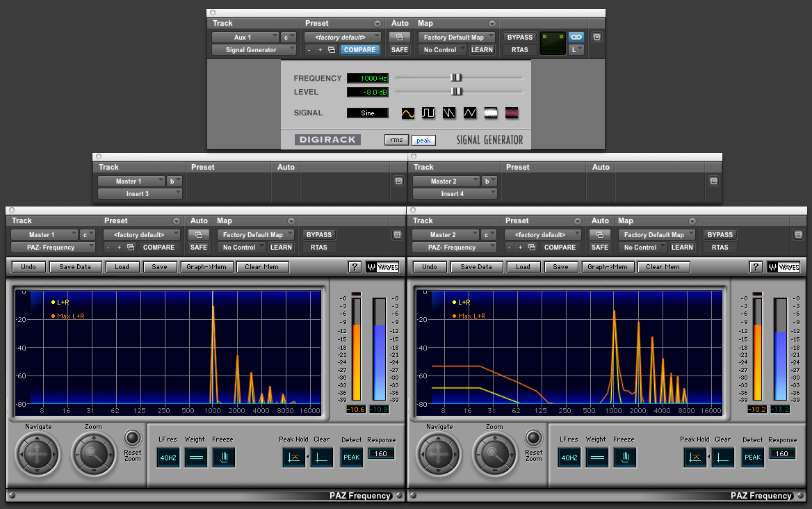
Task: Click the Navigate pad in Master 1 PAZ
Action: 38,455
